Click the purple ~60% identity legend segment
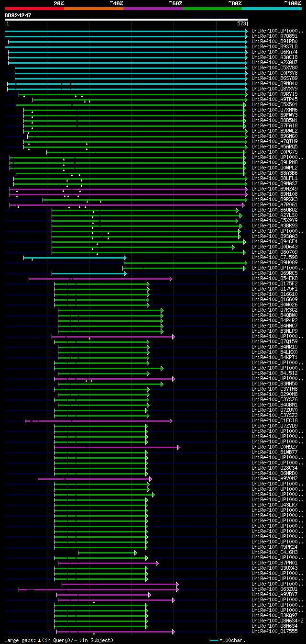The image size is (306, 644). click(153, 9)
